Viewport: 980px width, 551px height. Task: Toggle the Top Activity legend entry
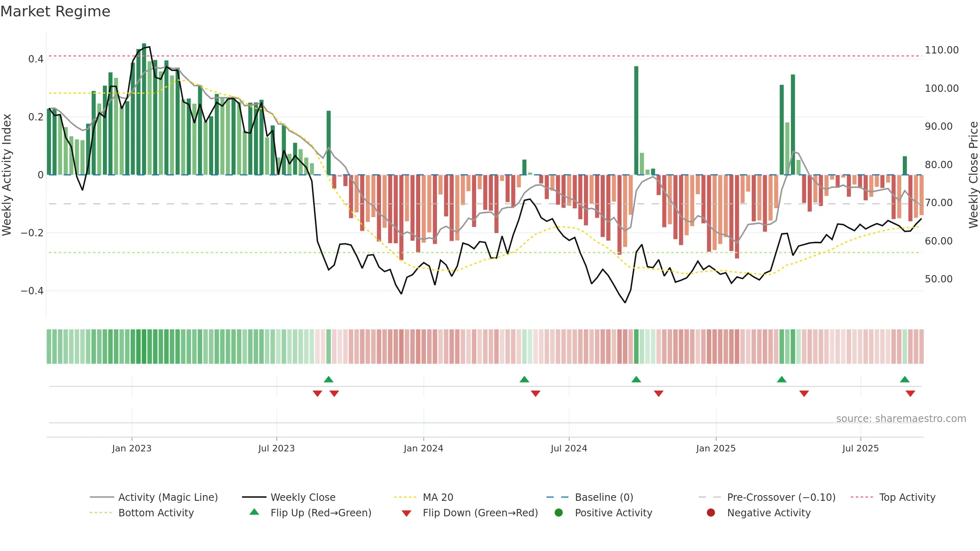tap(893, 497)
